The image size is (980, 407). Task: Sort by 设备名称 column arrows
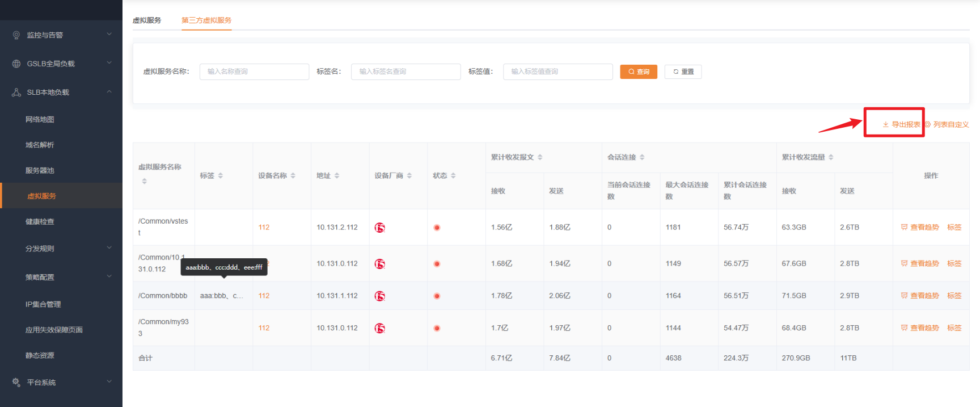pyautogui.click(x=293, y=176)
